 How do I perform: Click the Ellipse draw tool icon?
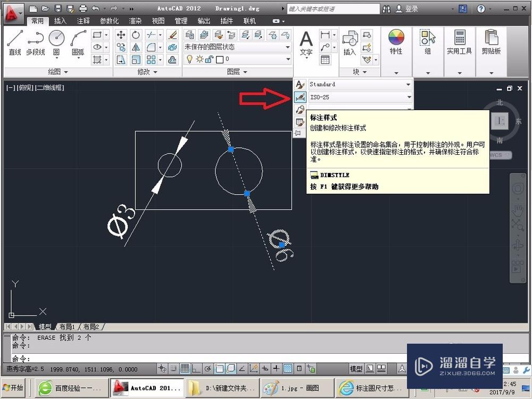tap(97, 47)
